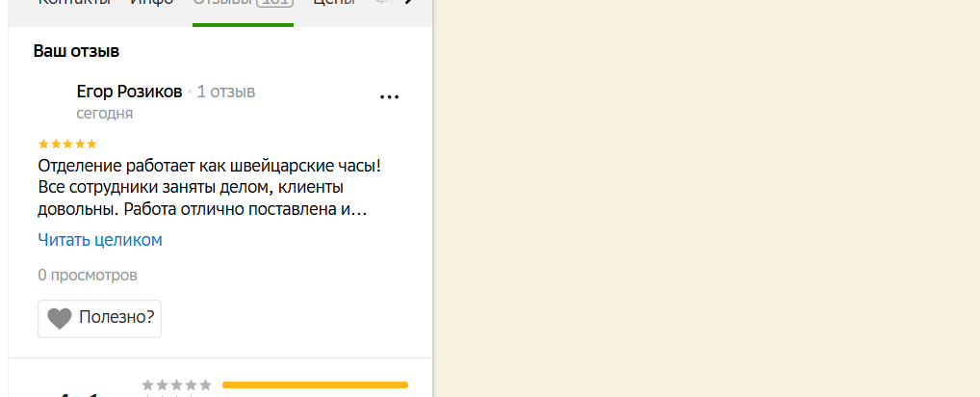This screenshot has height=397, width=980.
Task: Click the partially hidden tab after Цены
Action: [382, 3]
